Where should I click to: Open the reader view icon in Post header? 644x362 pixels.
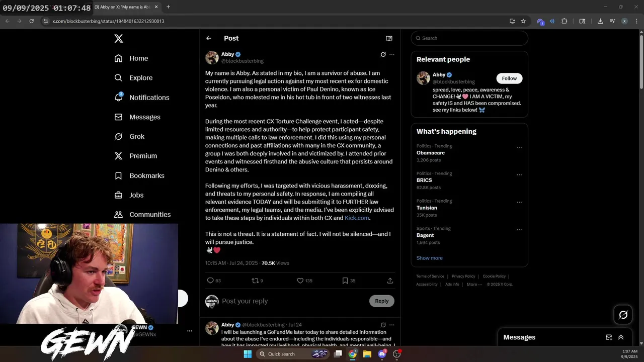point(389,38)
